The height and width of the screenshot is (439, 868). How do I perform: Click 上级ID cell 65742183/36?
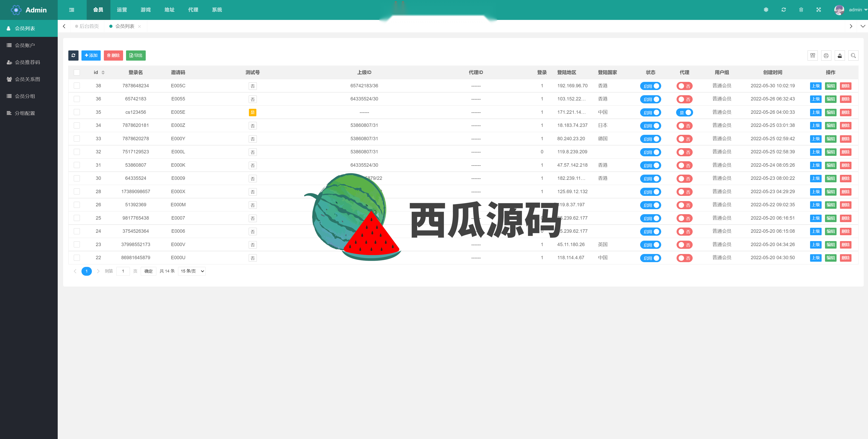[x=364, y=85]
